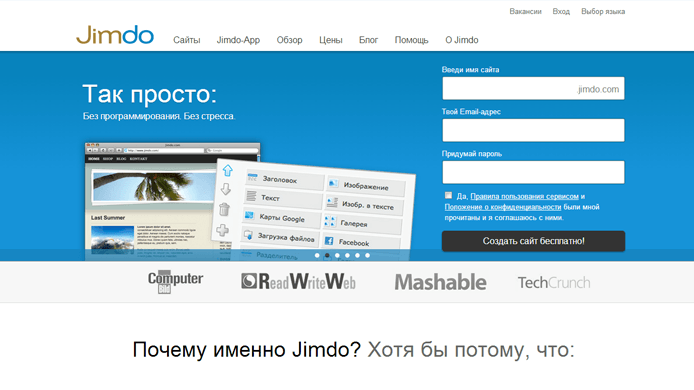Image resolution: width=694 pixels, height=390 pixels.
Task: Click the ReadWriteWeb logo
Action: pos(298,282)
